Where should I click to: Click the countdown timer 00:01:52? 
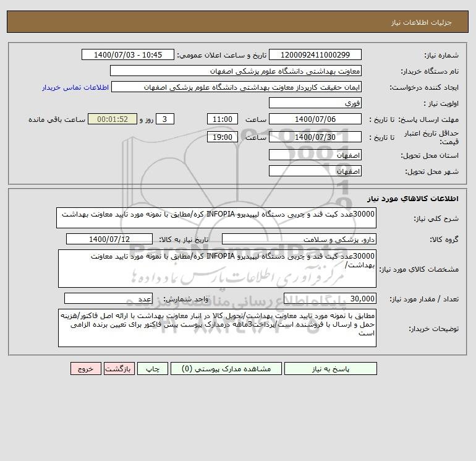(x=113, y=119)
